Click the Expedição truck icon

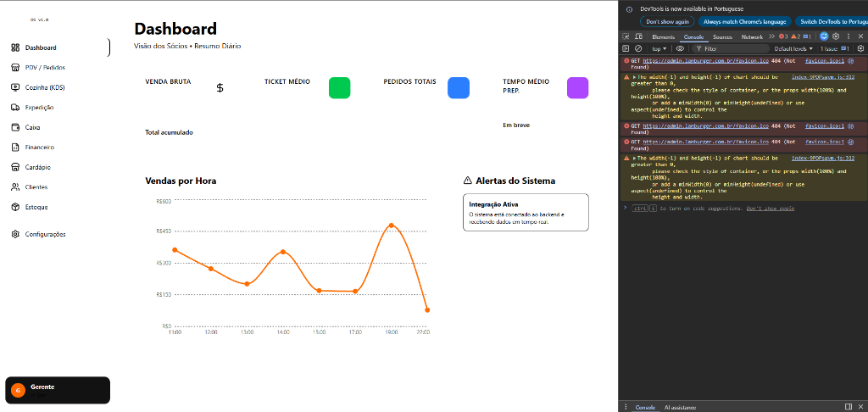15,108
